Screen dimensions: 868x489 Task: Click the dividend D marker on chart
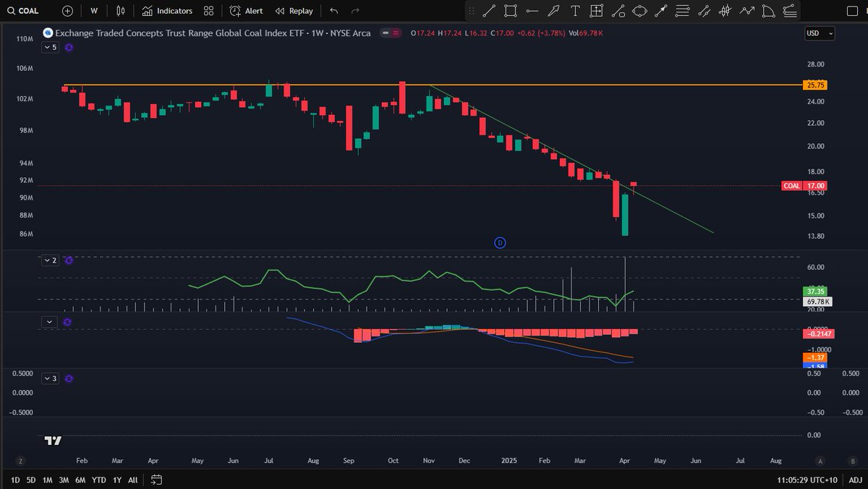point(500,242)
